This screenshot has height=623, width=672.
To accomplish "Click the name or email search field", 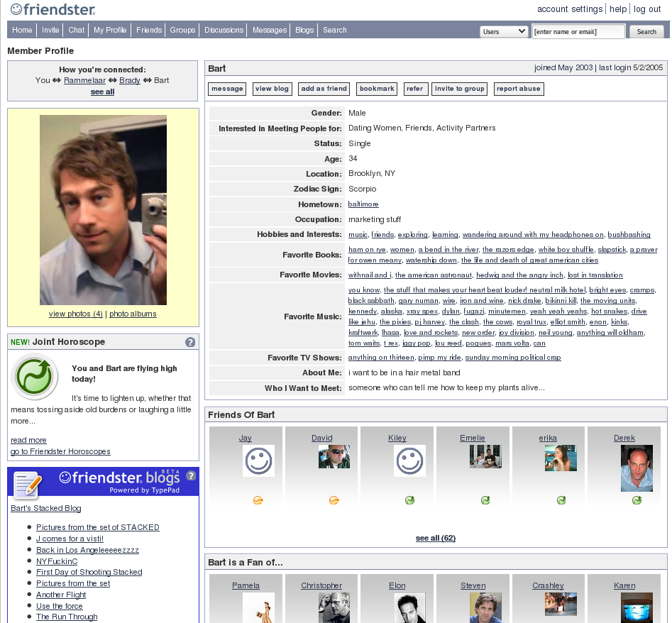I will coord(577,31).
